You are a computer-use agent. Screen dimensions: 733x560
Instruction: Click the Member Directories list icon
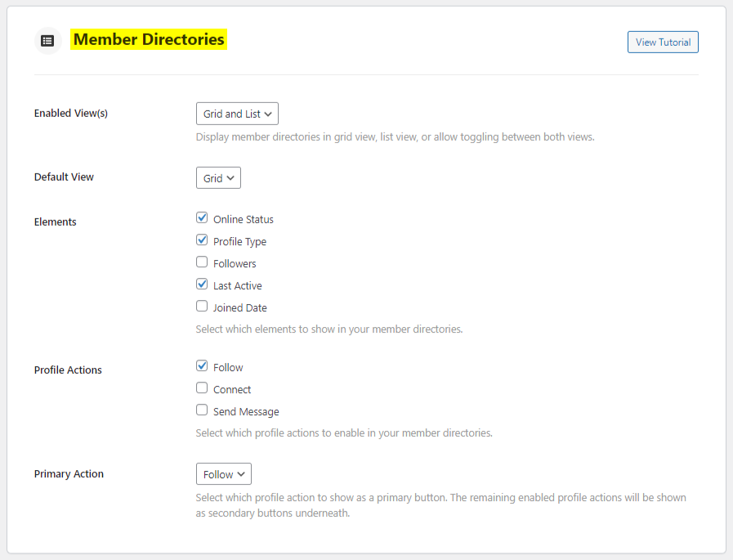(x=47, y=40)
